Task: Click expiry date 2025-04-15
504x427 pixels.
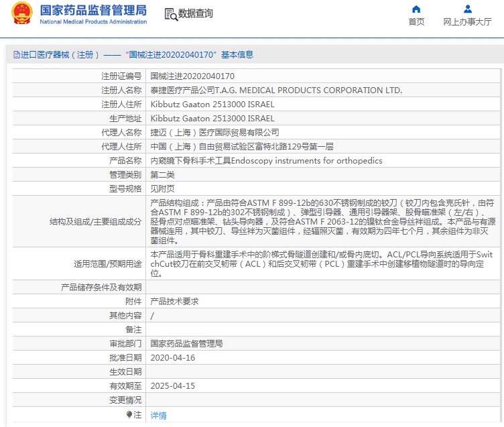Action: pos(173,386)
